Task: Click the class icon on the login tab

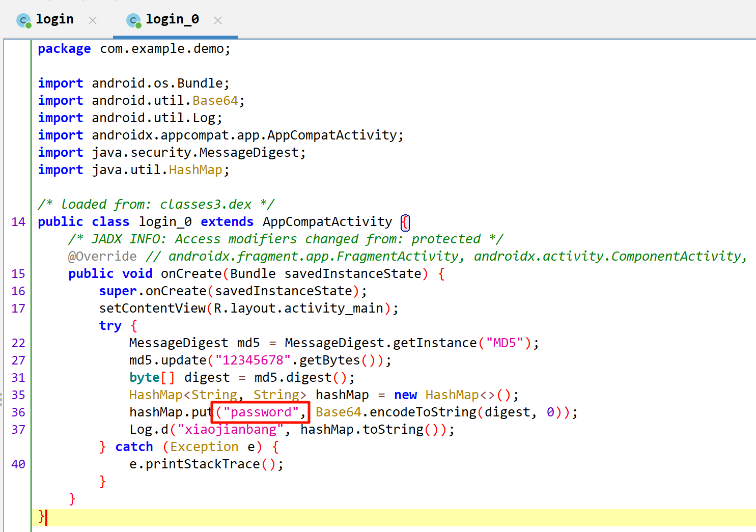Action: click(23, 20)
